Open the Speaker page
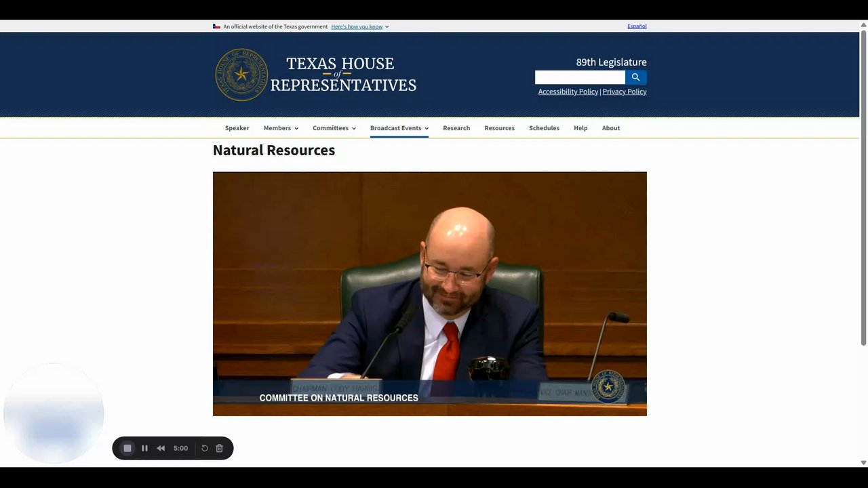Screen dimensions: 868x488 click(237, 128)
